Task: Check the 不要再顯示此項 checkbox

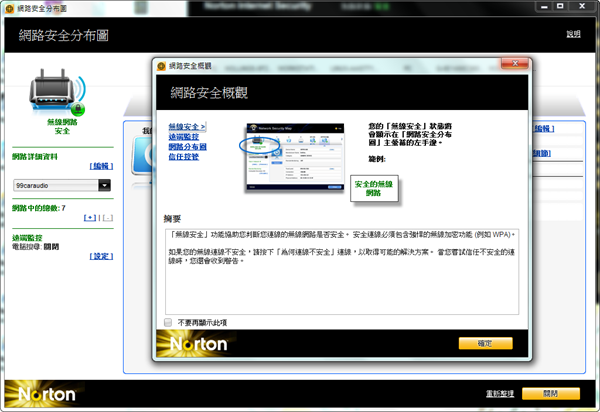Action: click(168, 322)
